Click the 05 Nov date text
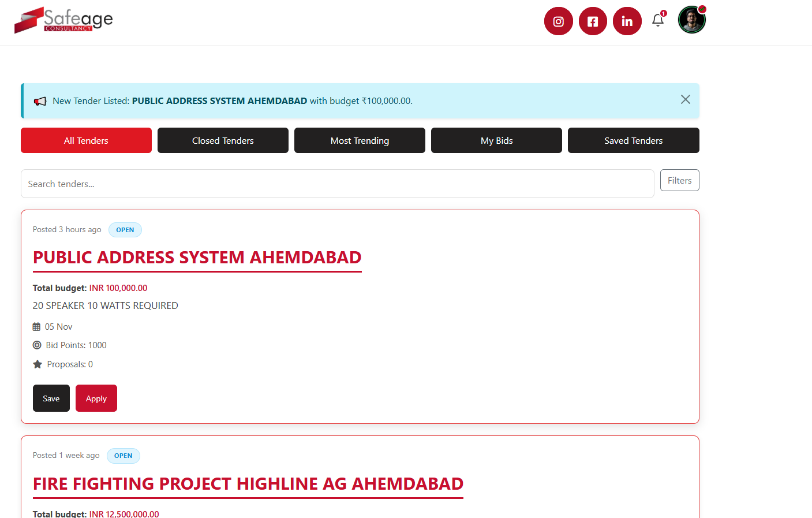The image size is (812, 518). (x=59, y=327)
